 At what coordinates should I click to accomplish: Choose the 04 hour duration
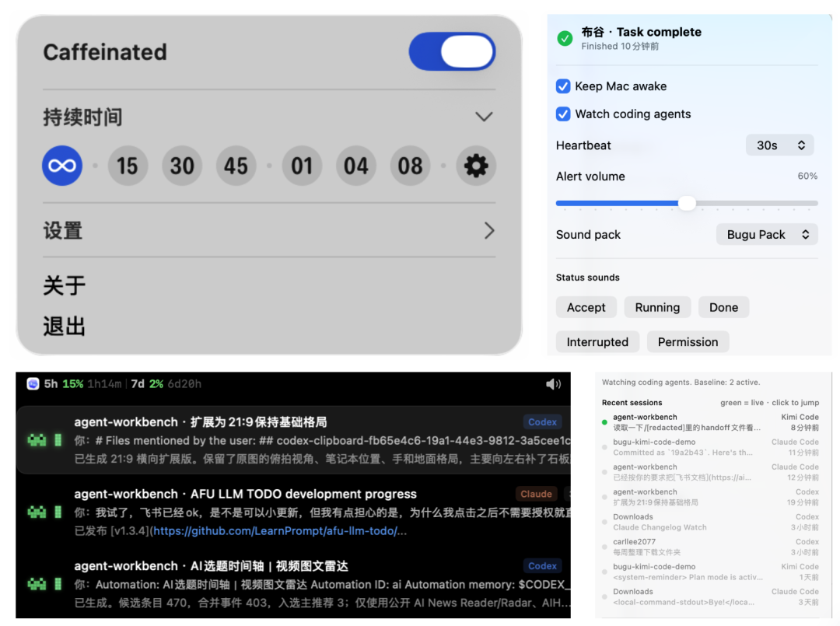356,166
